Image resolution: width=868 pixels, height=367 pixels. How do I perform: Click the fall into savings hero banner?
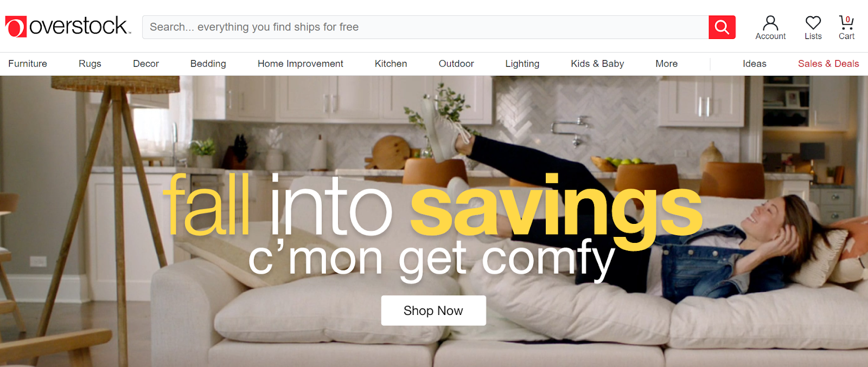pos(434,221)
